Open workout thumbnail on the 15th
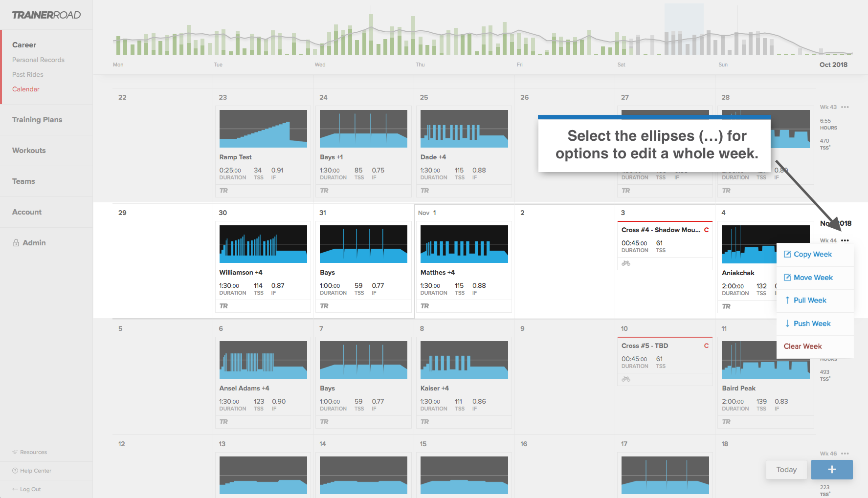This screenshot has height=498, width=868. [x=464, y=475]
